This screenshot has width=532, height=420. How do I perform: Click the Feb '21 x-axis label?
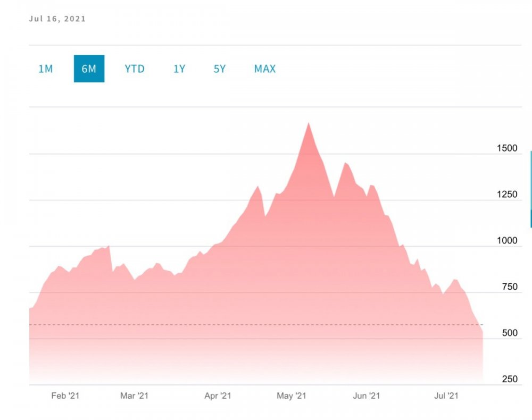point(66,396)
